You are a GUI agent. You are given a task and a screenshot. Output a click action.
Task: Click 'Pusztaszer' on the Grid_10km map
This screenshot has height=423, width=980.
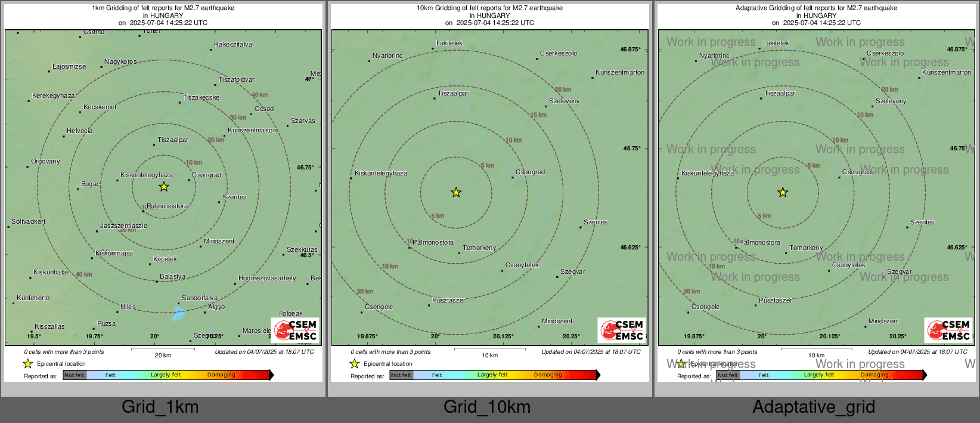[449, 301]
